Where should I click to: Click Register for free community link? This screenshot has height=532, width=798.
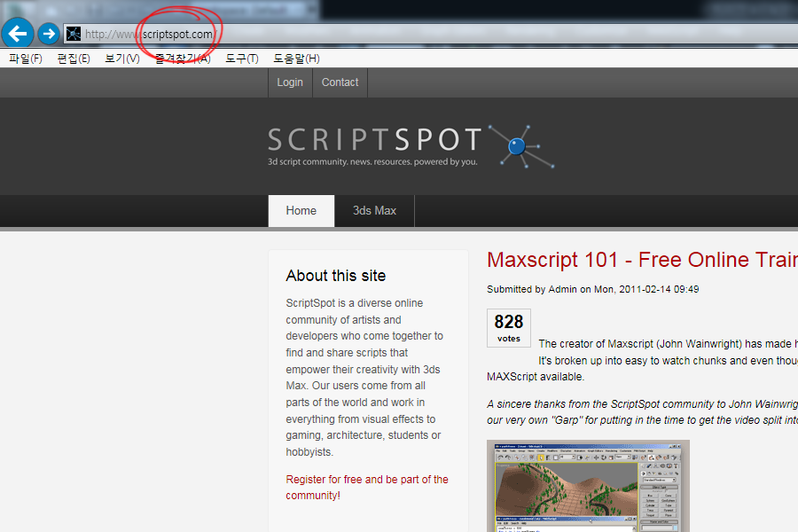(367, 487)
